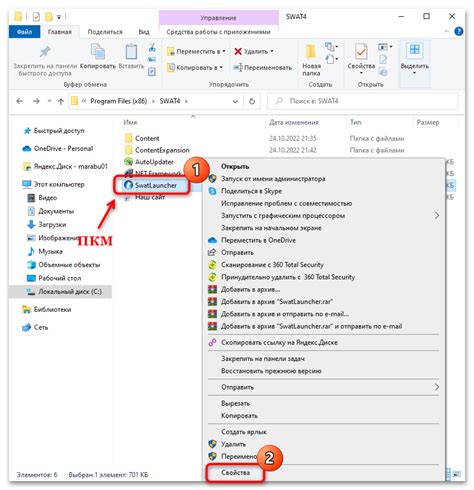Choose 'Запуск от имени администратора' menu entry

(x=273, y=179)
